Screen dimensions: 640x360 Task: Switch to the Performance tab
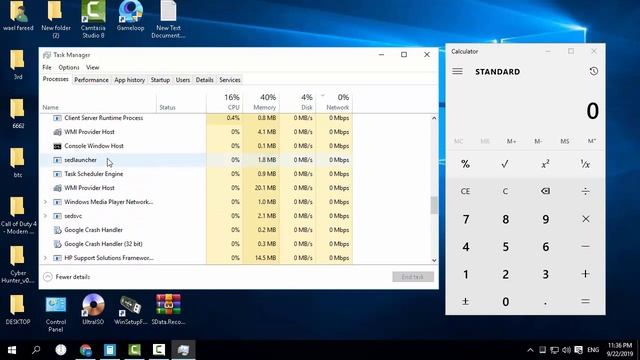91,80
